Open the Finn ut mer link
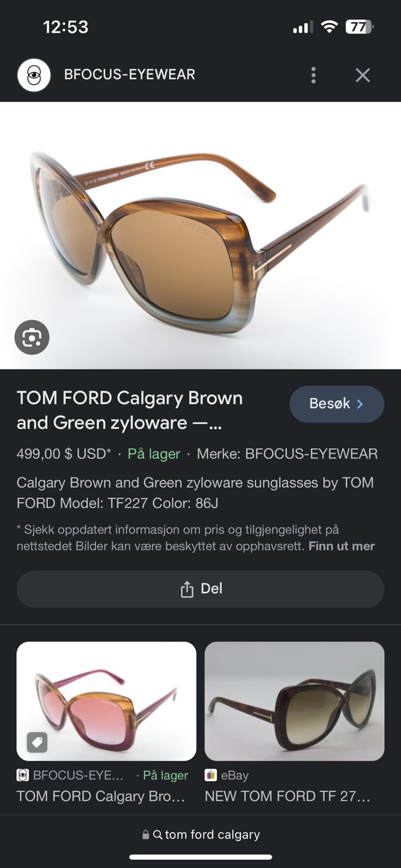The height and width of the screenshot is (868, 401). pos(341,546)
